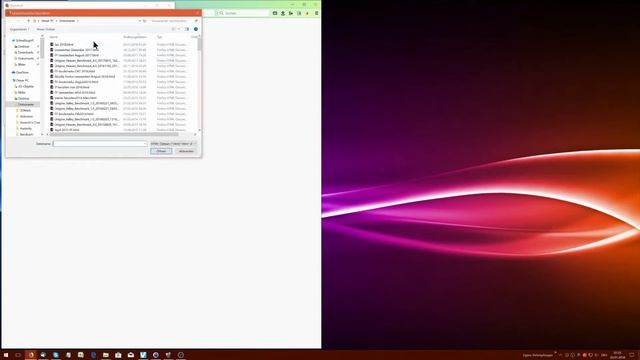Open the view options dropdown arrow
Screen dimensions: 640x360
[x=179, y=29]
